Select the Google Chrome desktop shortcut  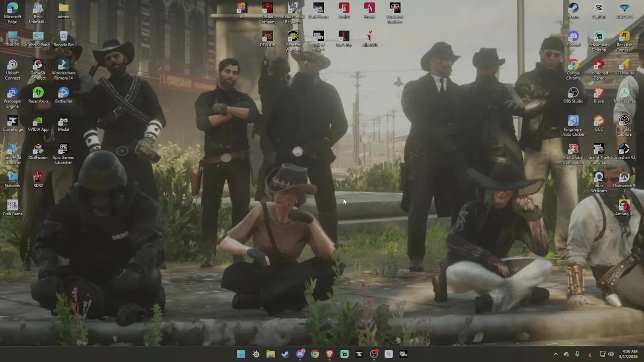[x=573, y=69]
